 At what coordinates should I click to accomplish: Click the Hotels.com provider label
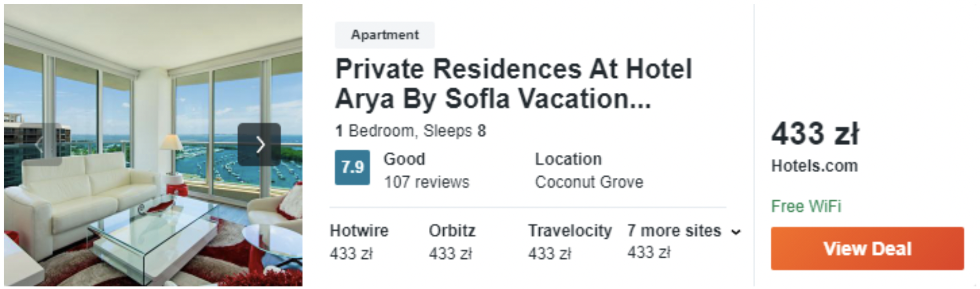[814, 166]
